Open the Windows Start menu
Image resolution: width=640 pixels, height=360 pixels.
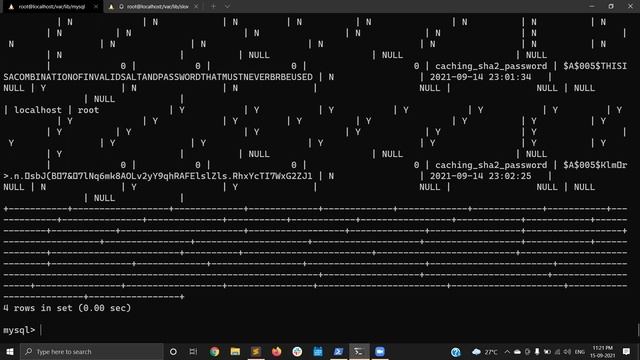coord(10,351)
